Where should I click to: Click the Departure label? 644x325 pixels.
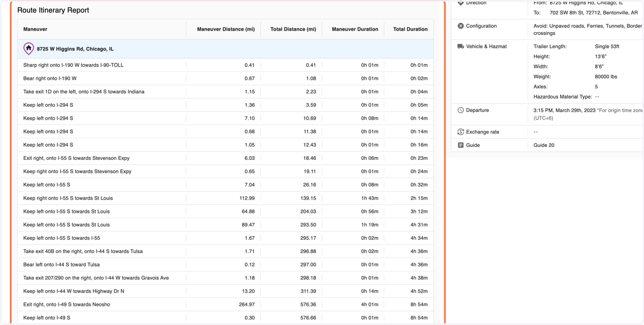pos(478,110)
